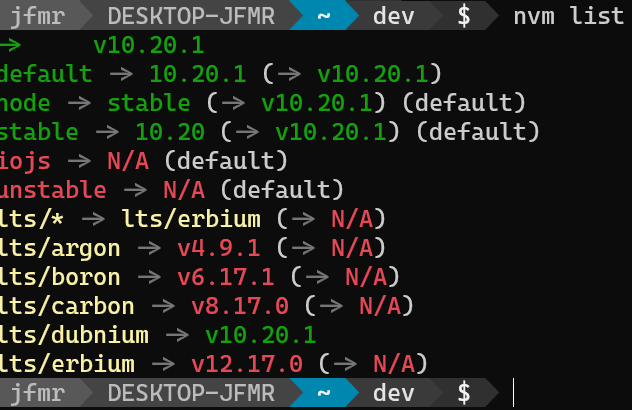Click the text cursor after the last prompt

(512, 393)
